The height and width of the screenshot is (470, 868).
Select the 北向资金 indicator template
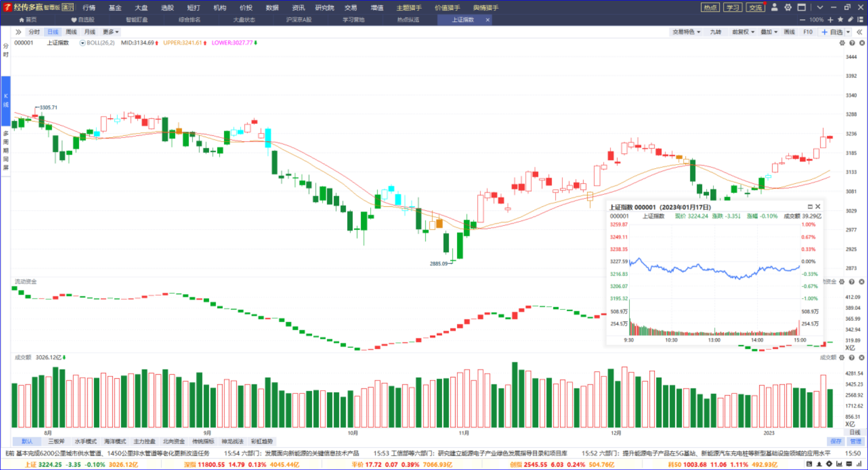174,441
